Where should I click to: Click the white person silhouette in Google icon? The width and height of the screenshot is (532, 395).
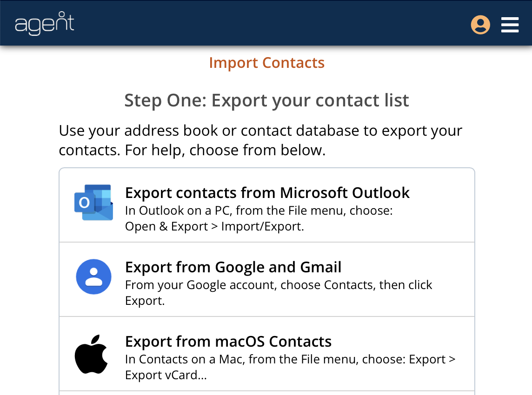93,277
